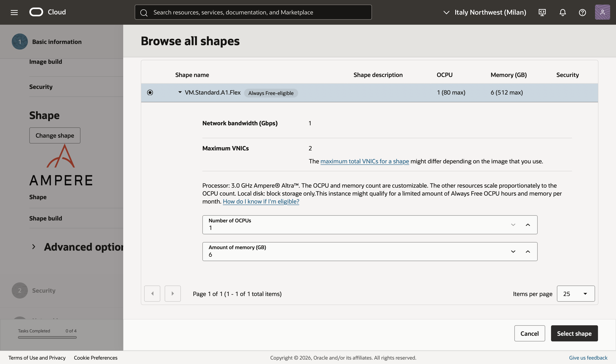
Task: Click the search resources input field
Action: (253, 12)
